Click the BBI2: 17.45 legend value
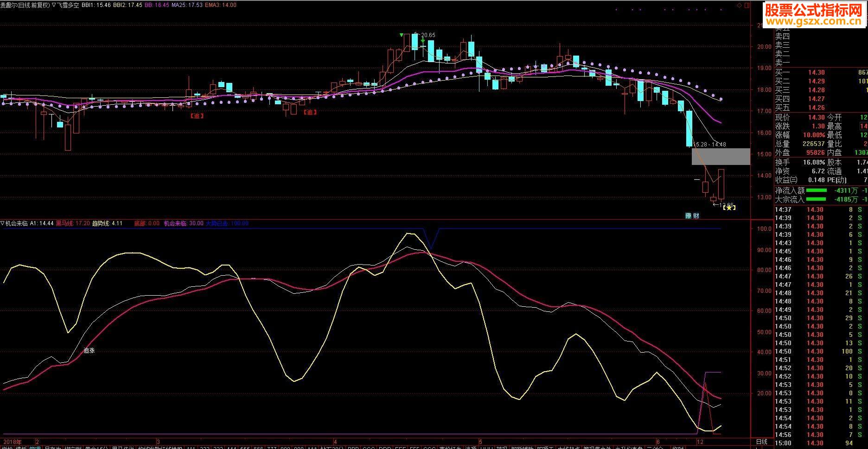 click(x=128, y=5)
